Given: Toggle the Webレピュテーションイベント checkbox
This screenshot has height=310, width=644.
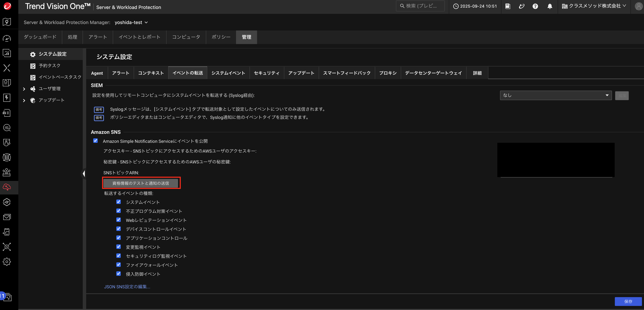Looking at the screenshot, I should [119, 220].
